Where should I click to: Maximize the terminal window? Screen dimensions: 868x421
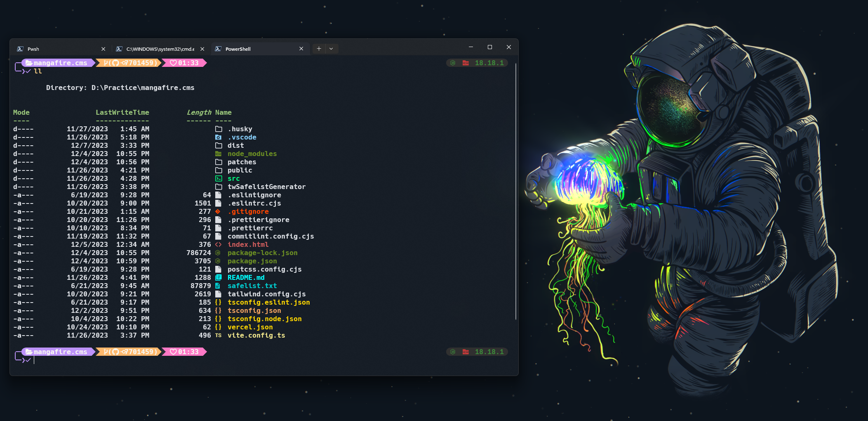(490, 47)
